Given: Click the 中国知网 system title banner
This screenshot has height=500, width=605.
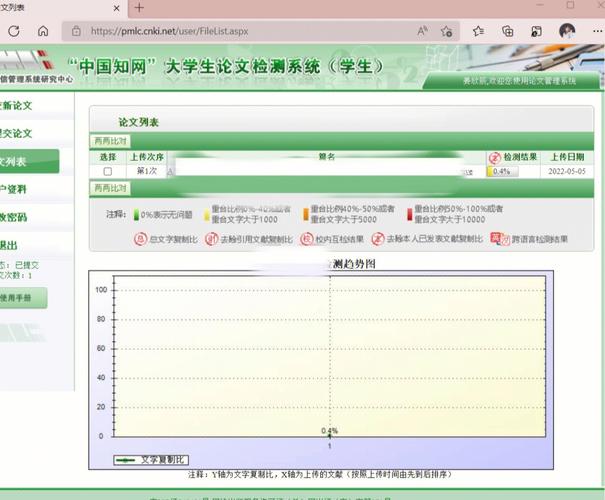Looking at the screenshot, I should (x=225, y=66).
